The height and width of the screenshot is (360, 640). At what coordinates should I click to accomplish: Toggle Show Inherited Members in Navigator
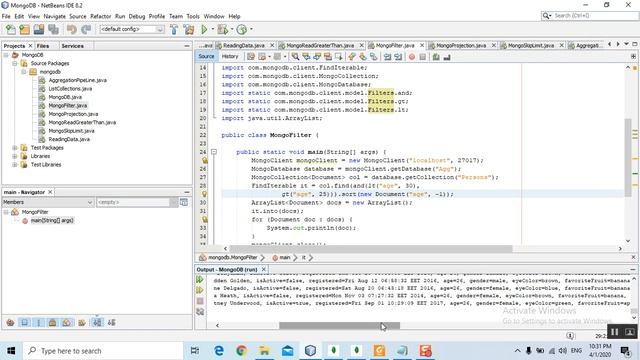[11, 322]
